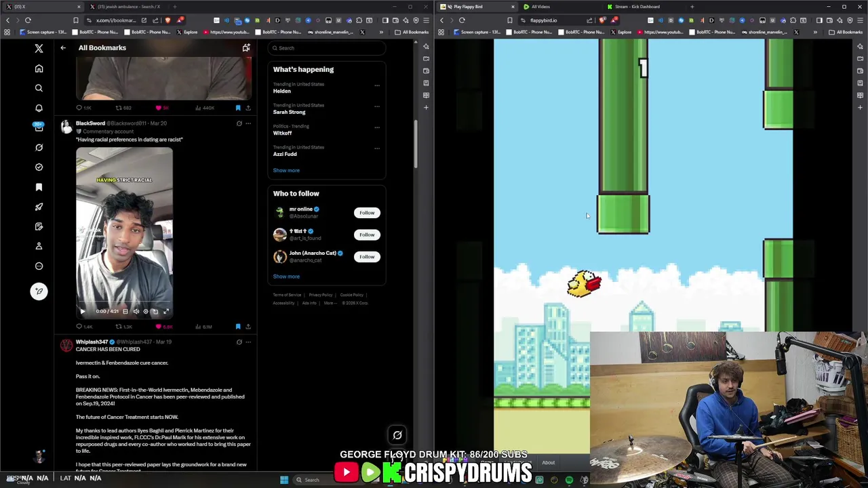
Task: Open Windows Start button on taskbar
Action: pyautogui.click(x=284, y=480)
